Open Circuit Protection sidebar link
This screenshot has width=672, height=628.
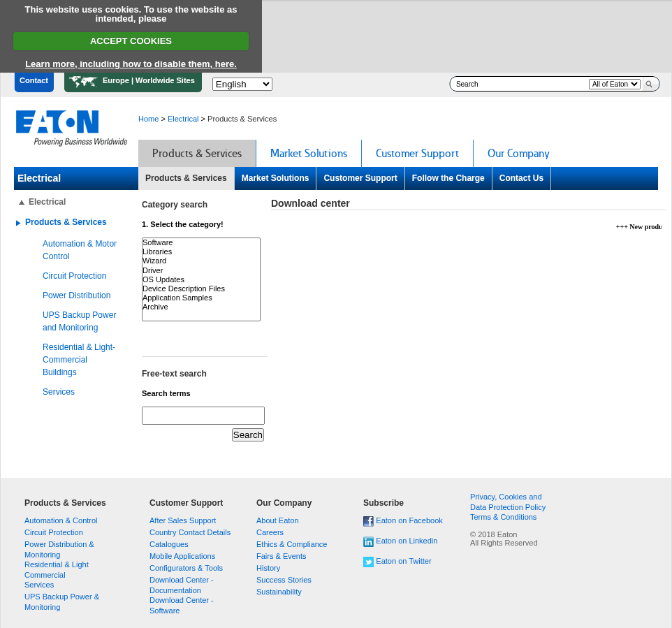[x=74, y=276]
